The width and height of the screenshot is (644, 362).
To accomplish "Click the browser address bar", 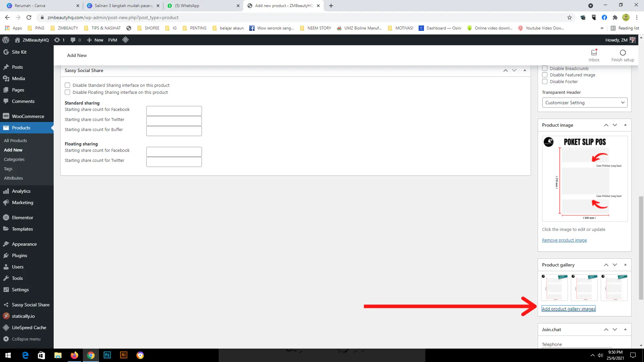I will [302, 17].
